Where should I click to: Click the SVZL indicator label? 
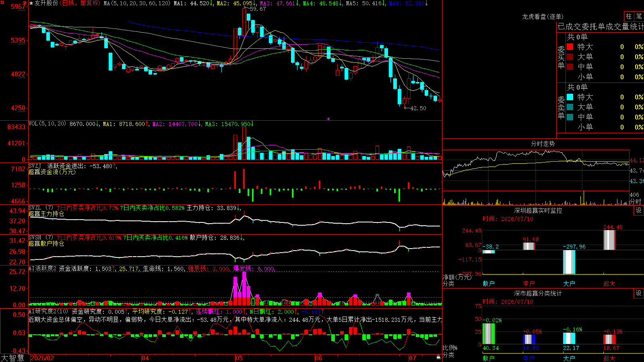(35, 208)
